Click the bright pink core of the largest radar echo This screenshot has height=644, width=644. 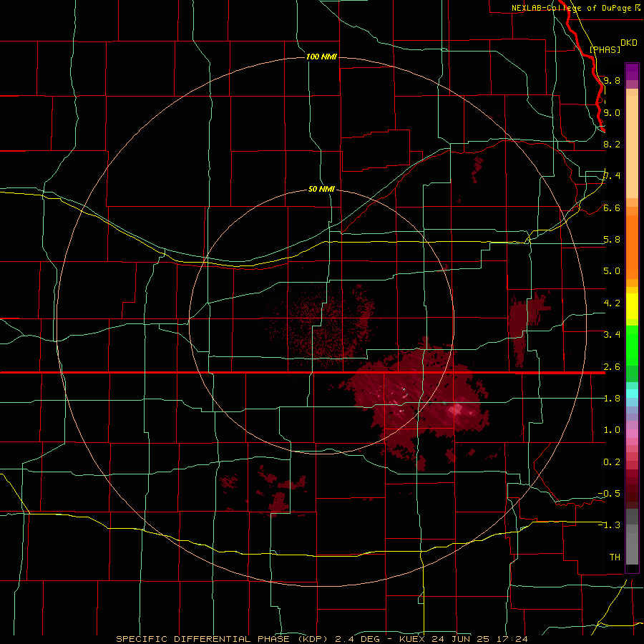(456, 409)
